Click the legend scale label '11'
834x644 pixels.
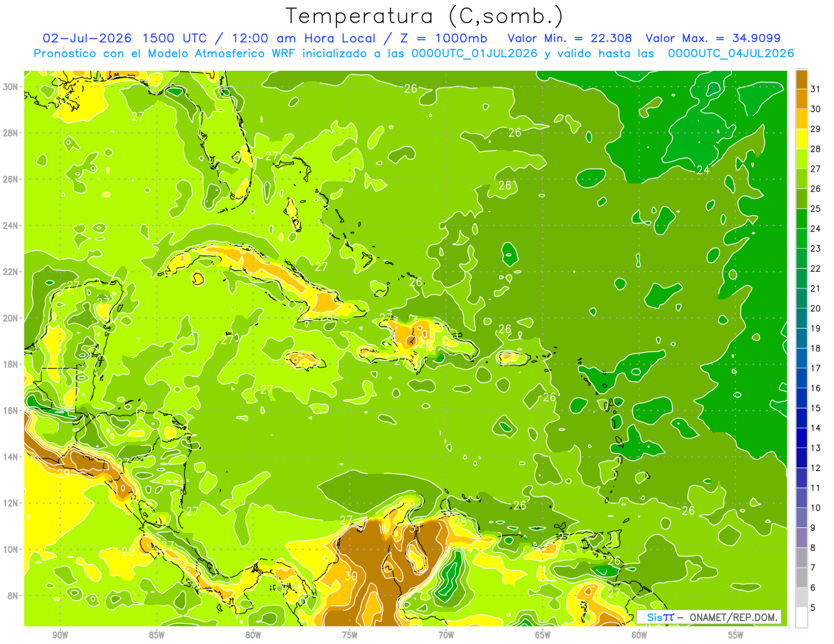(816, 488)
